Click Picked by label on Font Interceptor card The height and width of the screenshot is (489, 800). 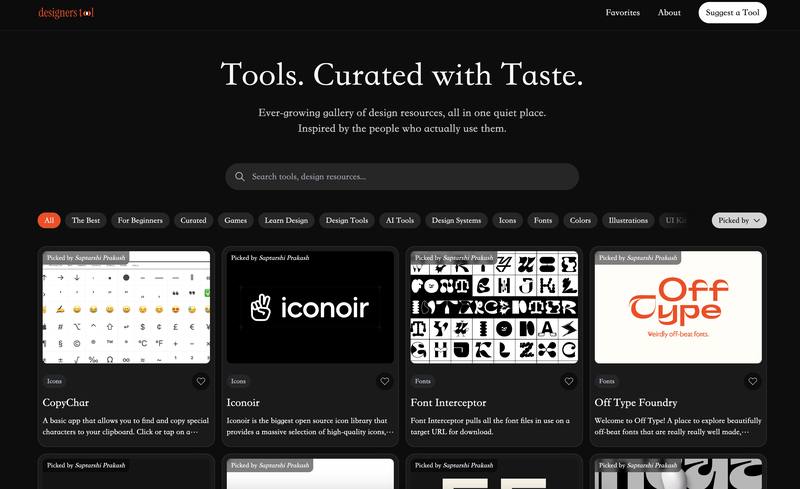[x=454, y=258]
